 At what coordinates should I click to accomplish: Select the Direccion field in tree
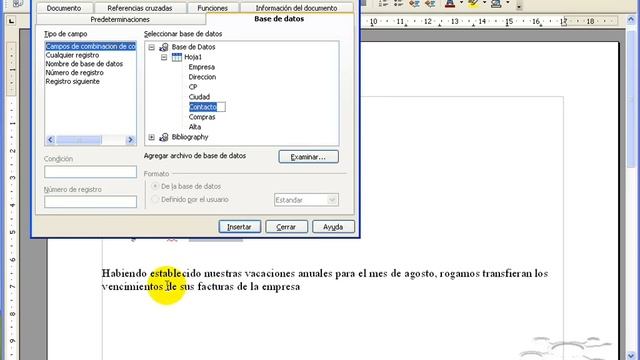(202, 77)
